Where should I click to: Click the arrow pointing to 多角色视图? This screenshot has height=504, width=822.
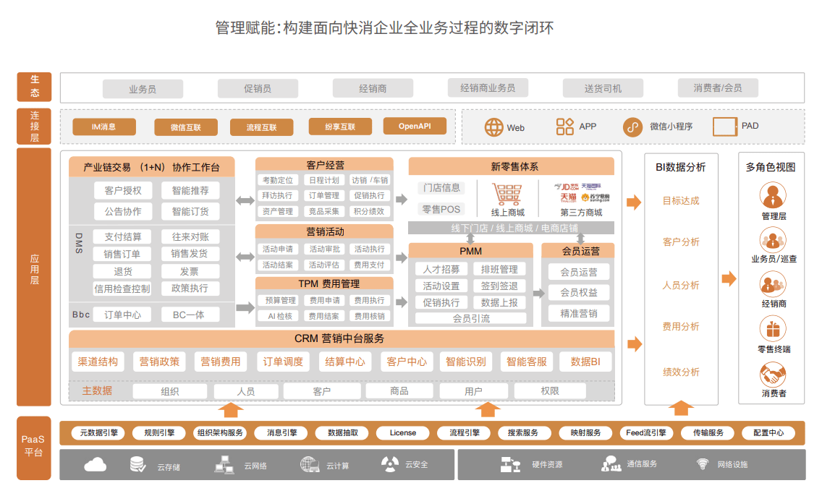tap(729, 278)
